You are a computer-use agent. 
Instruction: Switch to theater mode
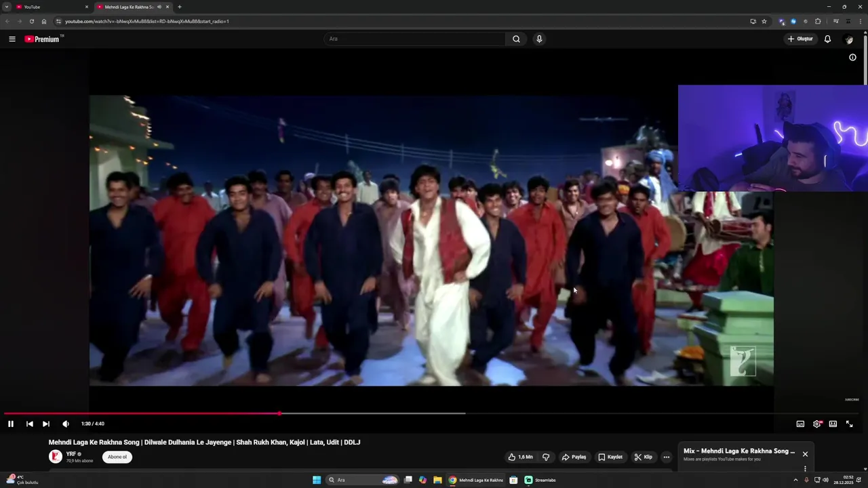tap(833, 424)
